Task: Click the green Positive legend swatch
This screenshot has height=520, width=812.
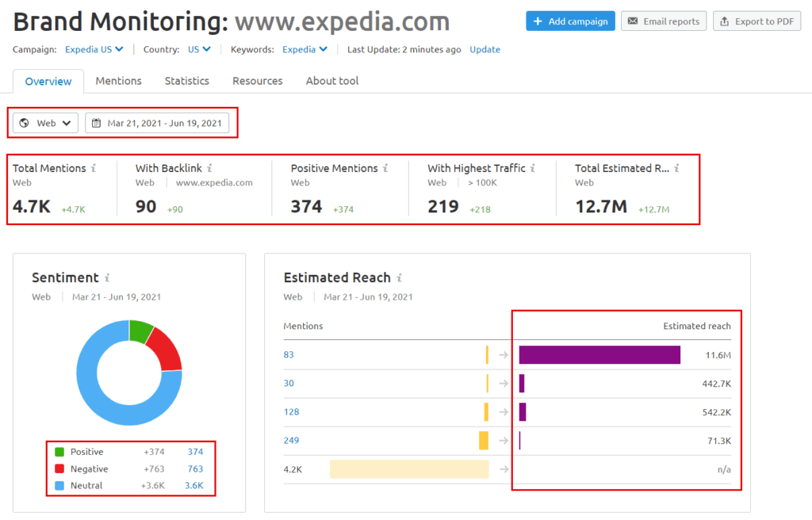Action: tap(59, 452)
